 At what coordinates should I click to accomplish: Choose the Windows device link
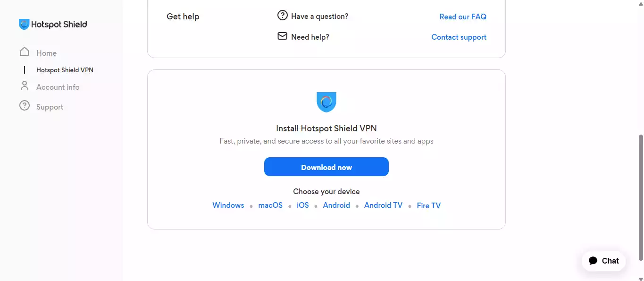(x=228, y=205)
